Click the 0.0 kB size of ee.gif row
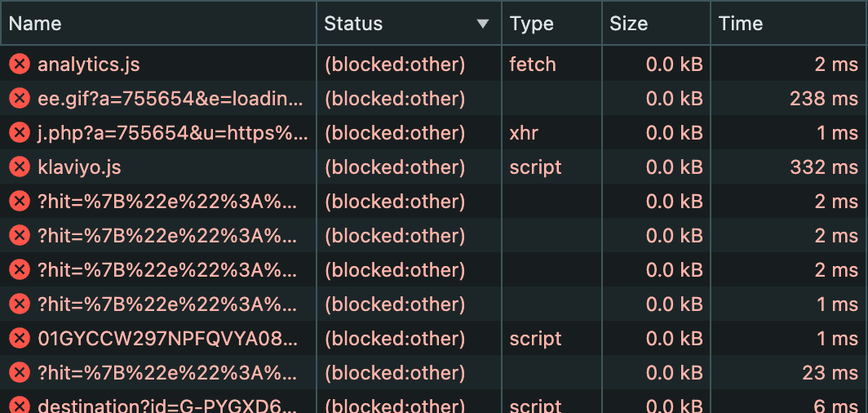This screenshot has width=868, height=413. (x=674, y=99)
